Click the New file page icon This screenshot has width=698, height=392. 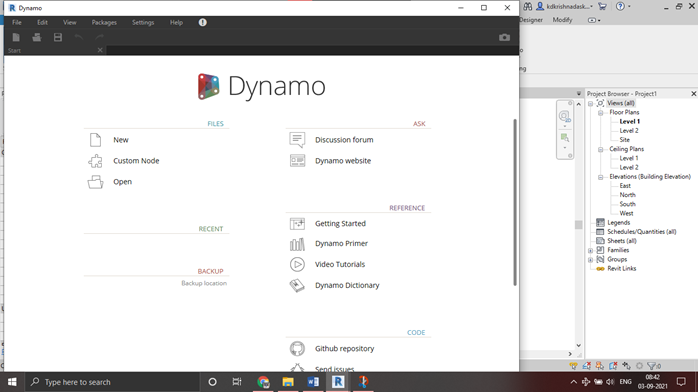[95, 140]
